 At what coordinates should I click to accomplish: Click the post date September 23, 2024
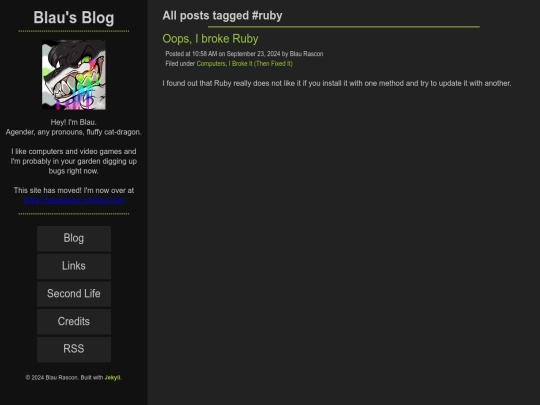pos(253,54)
